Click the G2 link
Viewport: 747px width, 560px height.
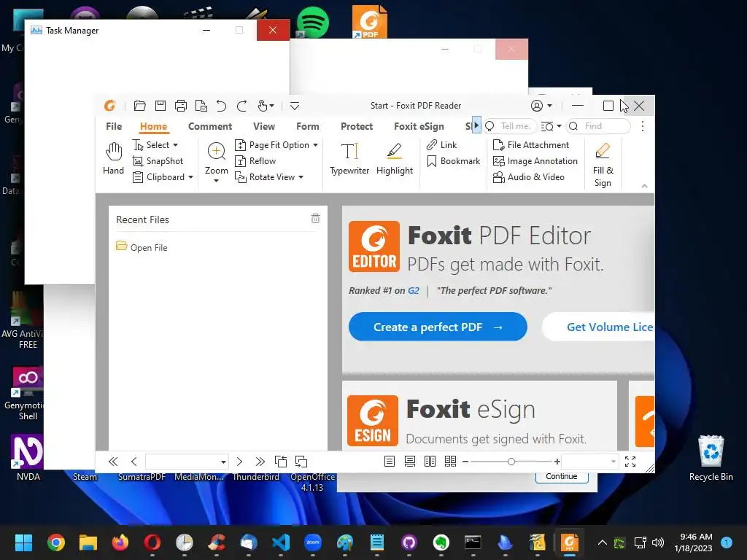[x=414, y=290]
